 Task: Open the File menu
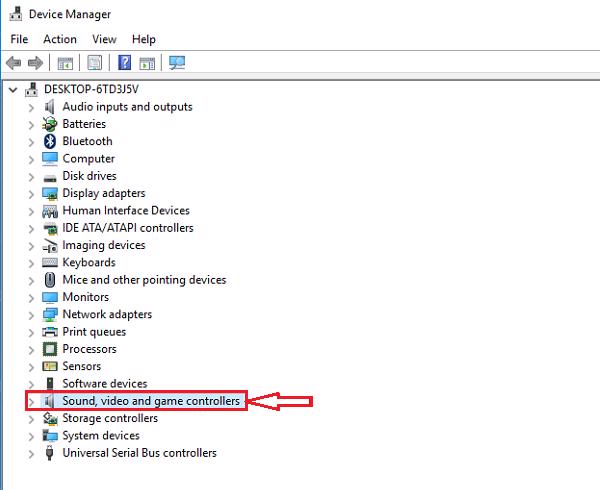tap(19, 39)
